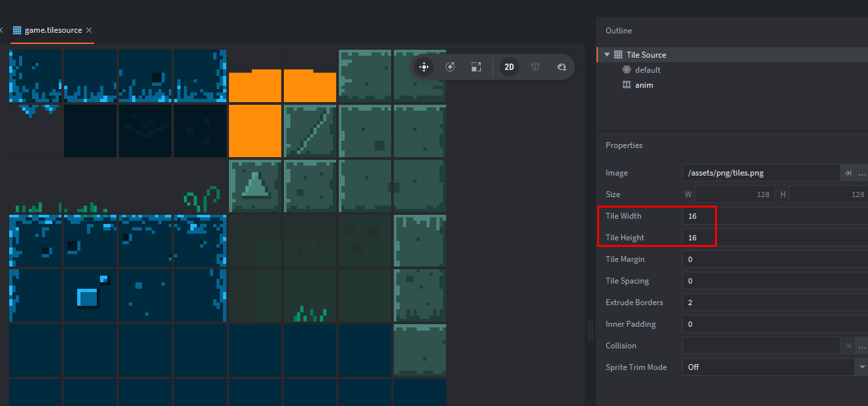Screen dimensions: 868x406
Task: Browse for Collision file with ellipsis button
Action: coord(862,346)
